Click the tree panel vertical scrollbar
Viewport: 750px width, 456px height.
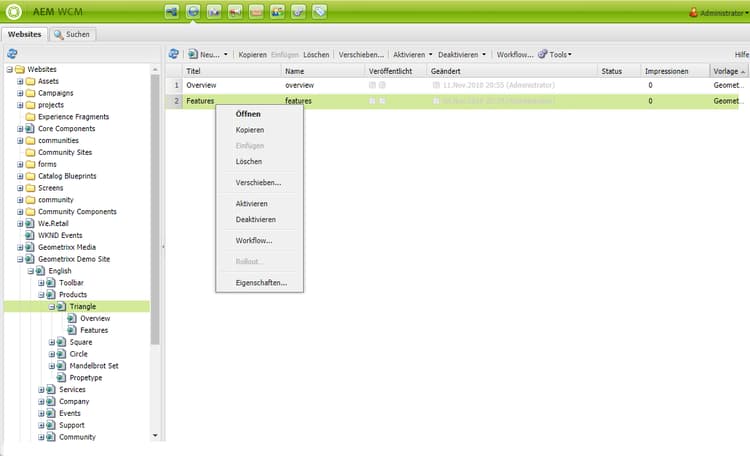[x=155, y=209]
